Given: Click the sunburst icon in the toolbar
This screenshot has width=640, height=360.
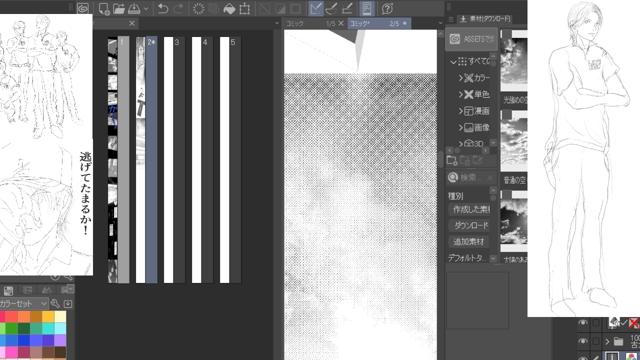Looking at the screenshot, I should click(x=199, y=9).
